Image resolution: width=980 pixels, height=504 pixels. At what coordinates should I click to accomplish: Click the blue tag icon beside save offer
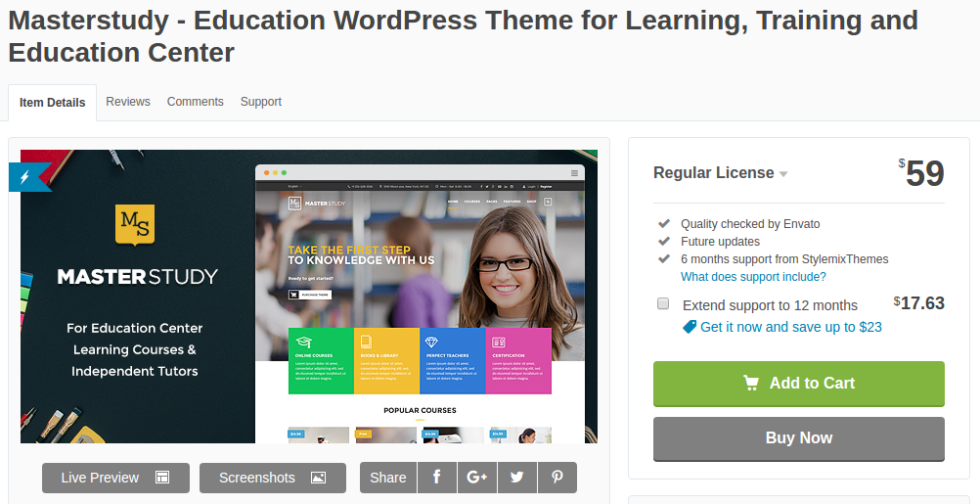(x=690, y=327)
